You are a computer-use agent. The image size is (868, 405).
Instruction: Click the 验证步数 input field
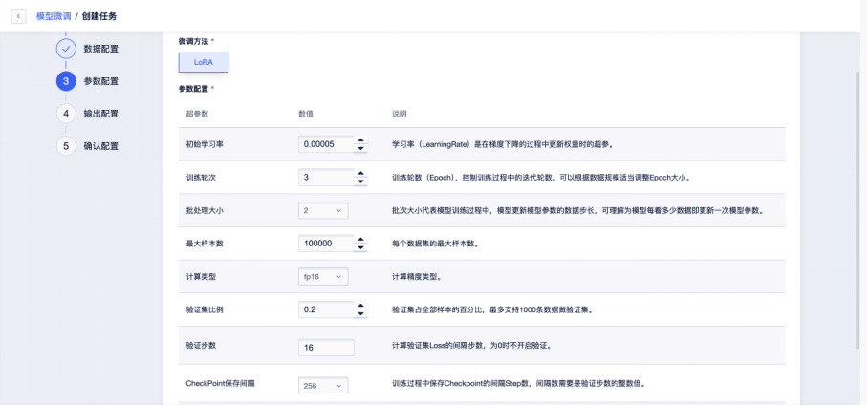tap(326, 348)
